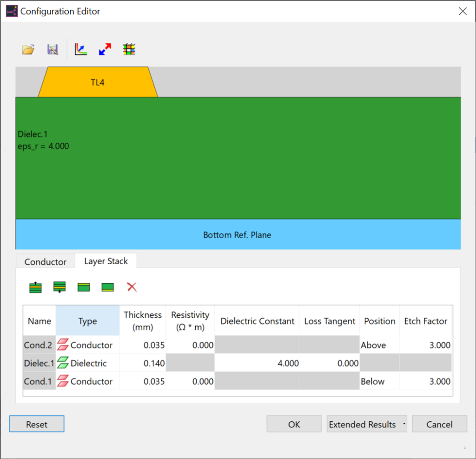Edit Cond.2 resistivity value 0.000

point(190,345)
